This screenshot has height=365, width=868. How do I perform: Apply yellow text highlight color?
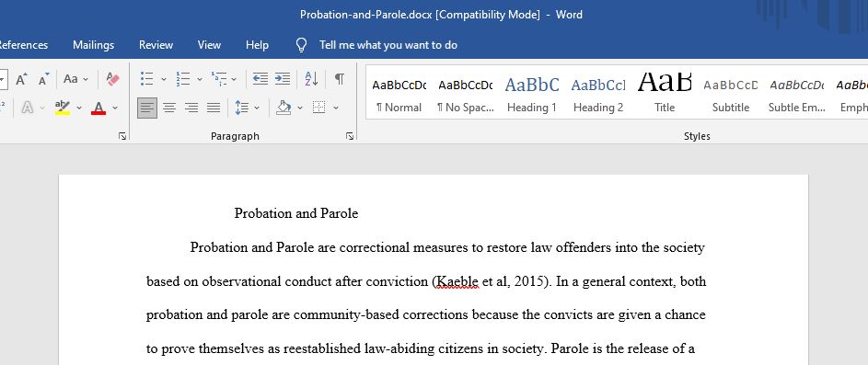point(63,108)
